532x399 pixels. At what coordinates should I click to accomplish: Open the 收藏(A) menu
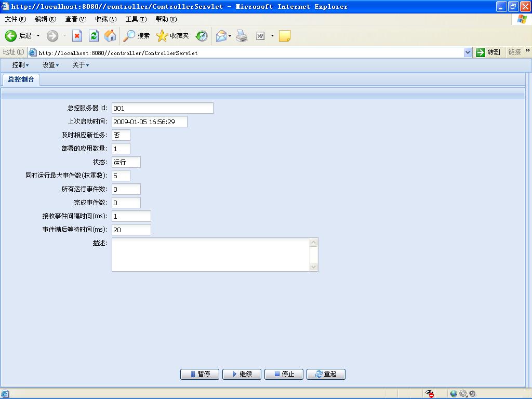[x=106, y=19]
